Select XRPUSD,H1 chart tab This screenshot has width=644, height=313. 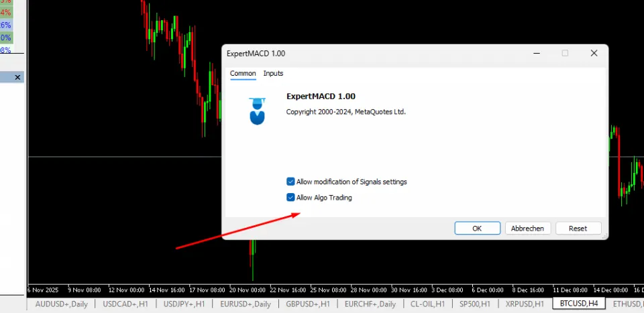click(x=525, y=304)
